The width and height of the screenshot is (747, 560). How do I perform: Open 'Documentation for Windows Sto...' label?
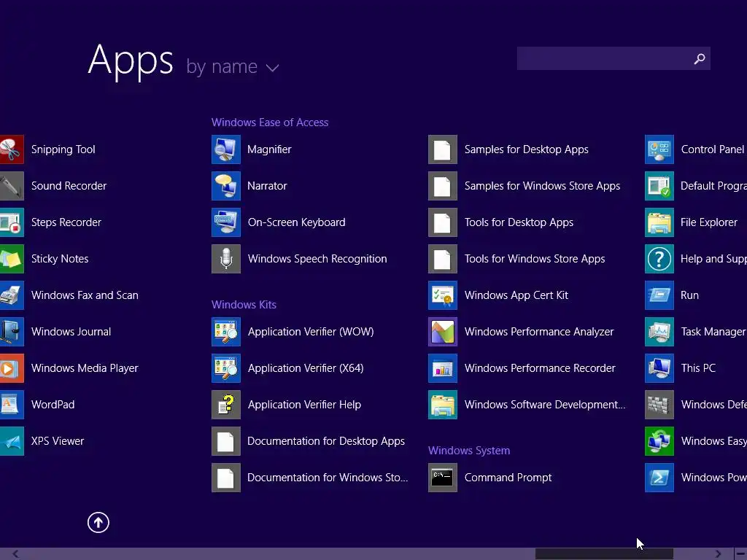pyautogui.click(x=328, y=478)
